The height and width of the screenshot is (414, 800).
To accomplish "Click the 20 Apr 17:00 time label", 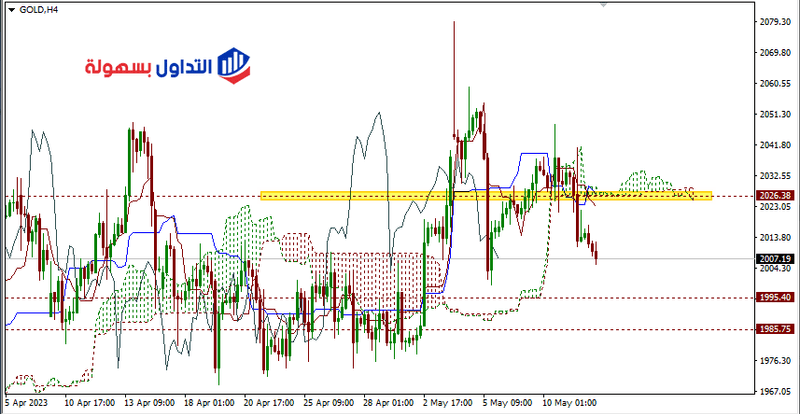I will [266, 407].
